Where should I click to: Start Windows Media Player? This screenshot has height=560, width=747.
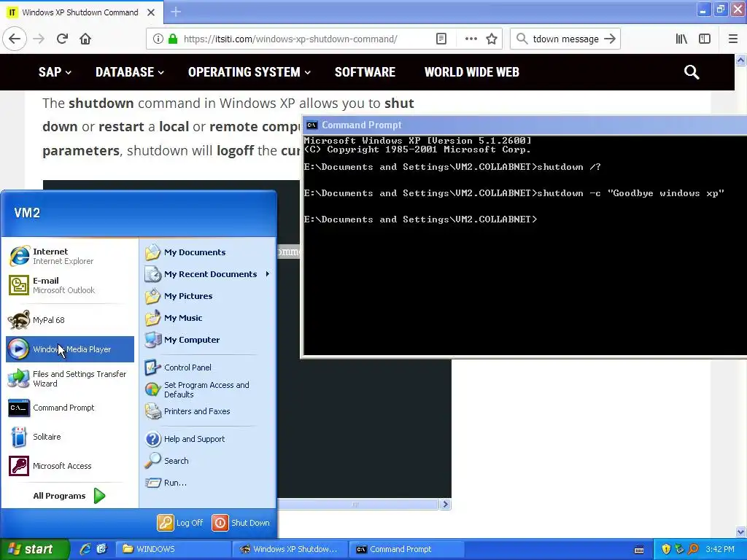(69, 349)
